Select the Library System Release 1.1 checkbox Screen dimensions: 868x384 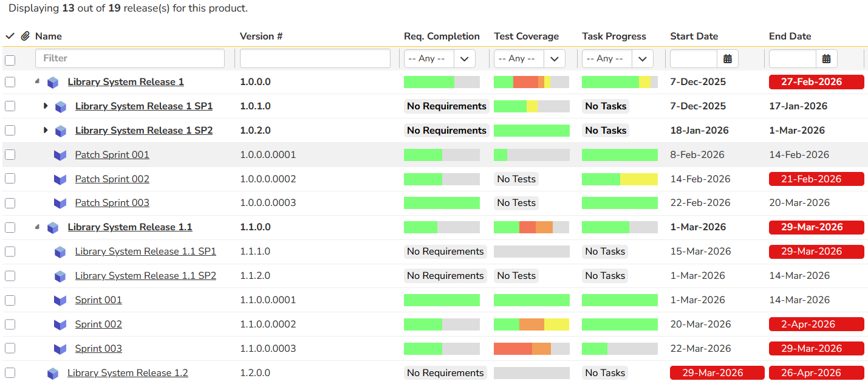(10, 227)
